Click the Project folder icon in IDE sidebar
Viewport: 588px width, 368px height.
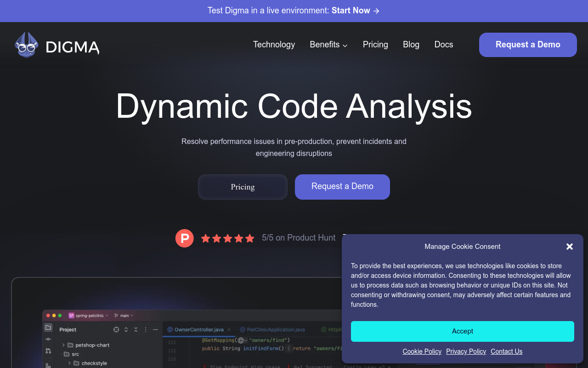[x=48, y=328]
